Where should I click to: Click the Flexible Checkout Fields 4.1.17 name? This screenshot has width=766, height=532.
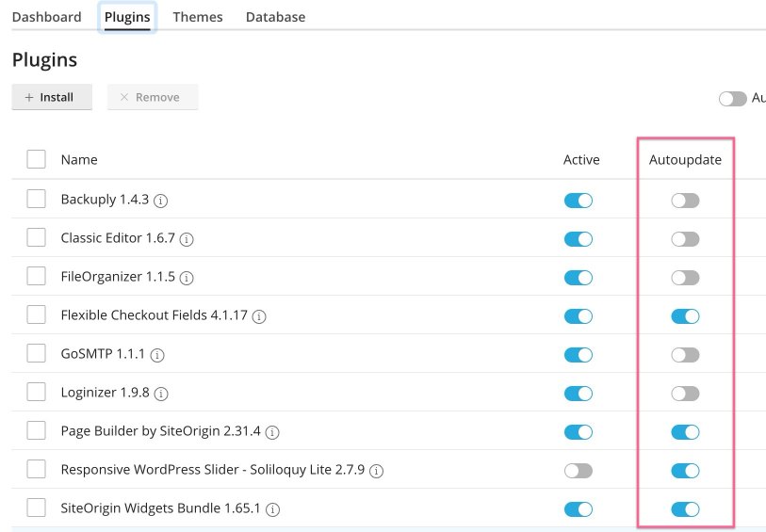pos(154,314)
